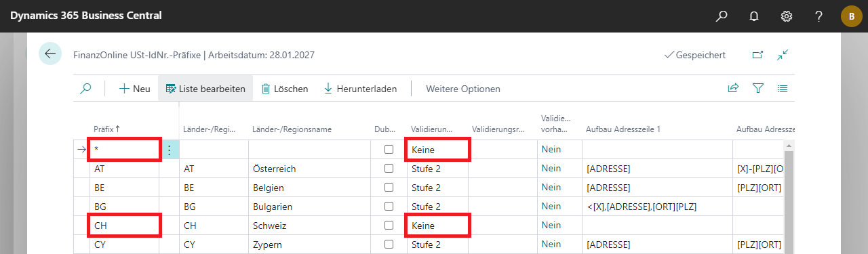
Task: Click the Zypern cell
Action: pyautogui.click(x=309, y=245)
